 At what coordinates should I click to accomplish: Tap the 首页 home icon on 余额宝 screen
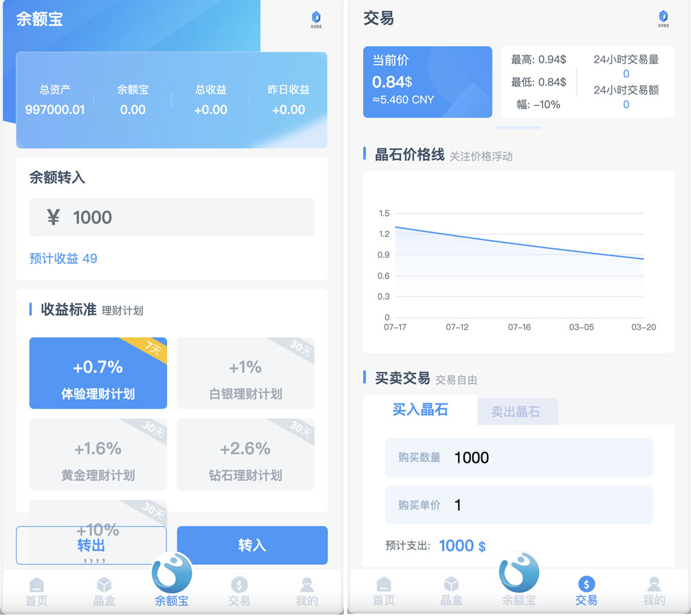point(37,585)
